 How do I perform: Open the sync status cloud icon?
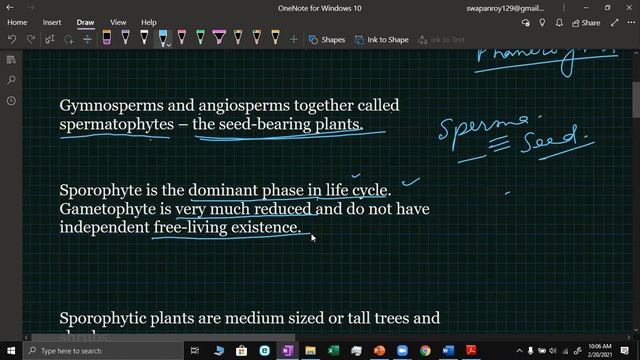pyautogui.click(x=526, y=23)
